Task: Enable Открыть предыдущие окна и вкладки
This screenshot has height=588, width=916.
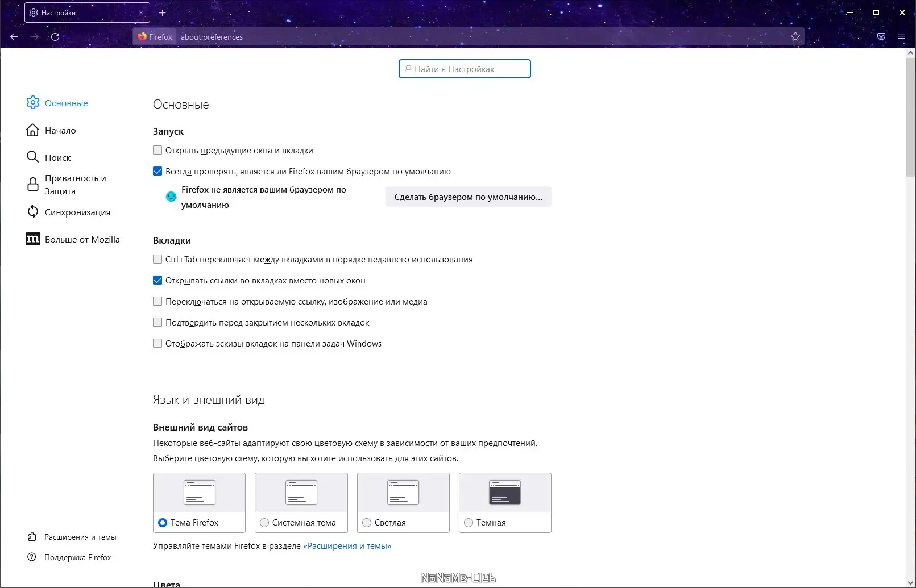Action: pyautogui.click(x=157, y=150)
